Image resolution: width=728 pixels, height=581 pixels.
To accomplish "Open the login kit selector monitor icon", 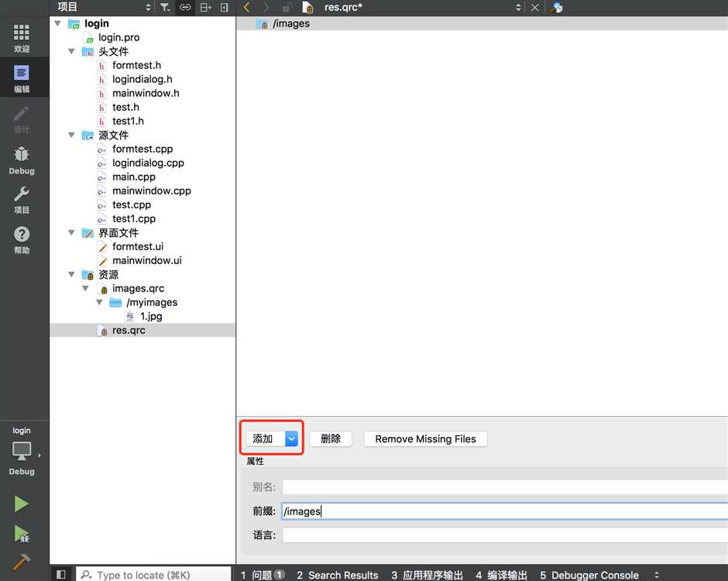I will tap(22, 451).
